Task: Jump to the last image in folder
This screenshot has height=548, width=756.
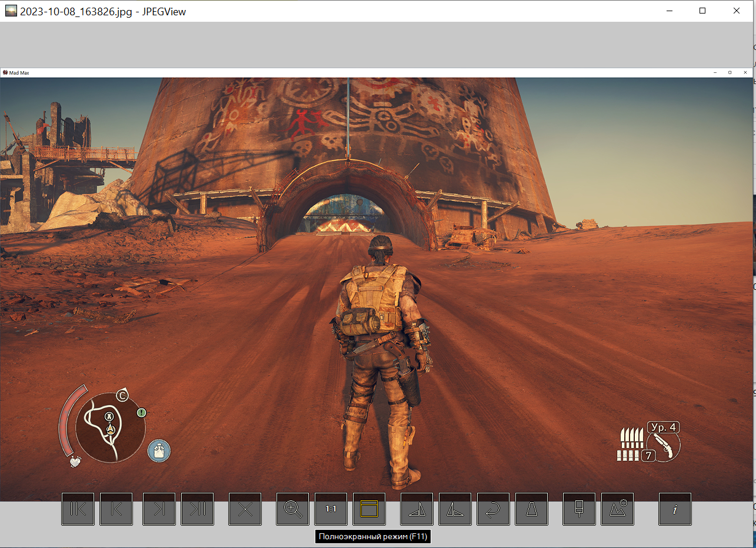Action: [x=197, y=509]
